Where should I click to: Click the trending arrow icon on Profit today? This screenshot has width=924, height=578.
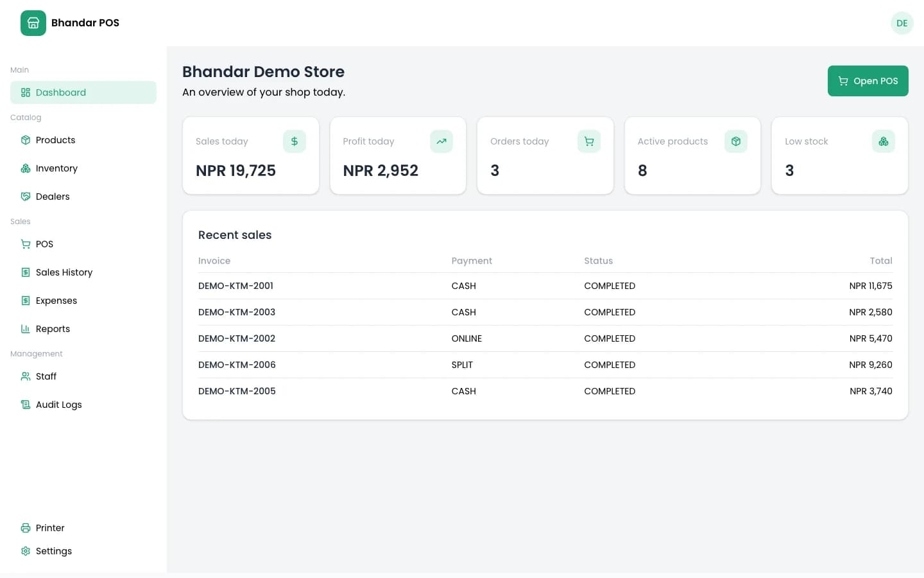(x=441, y=141)
